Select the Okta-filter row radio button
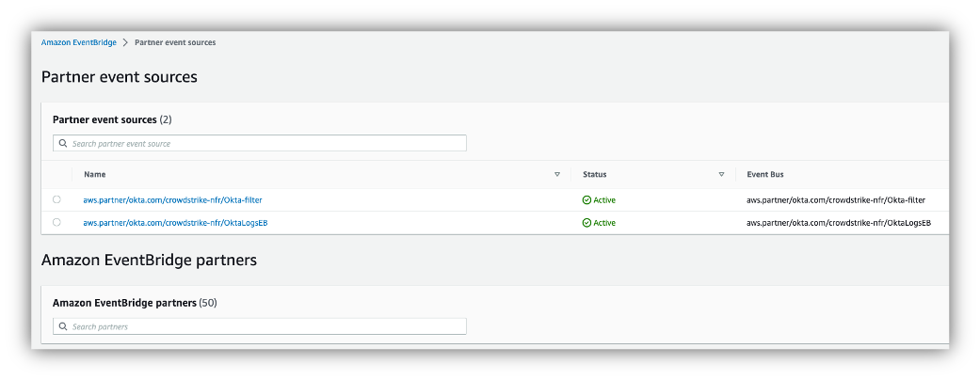Viewport: 980px width, 380px height. tap(56, 199)
